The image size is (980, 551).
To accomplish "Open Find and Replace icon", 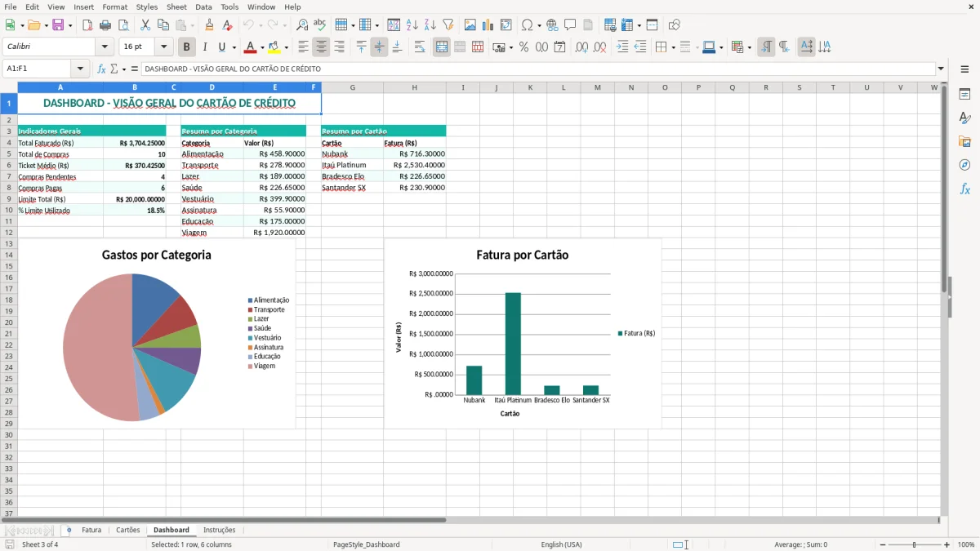I will click(x=302, y=25).
